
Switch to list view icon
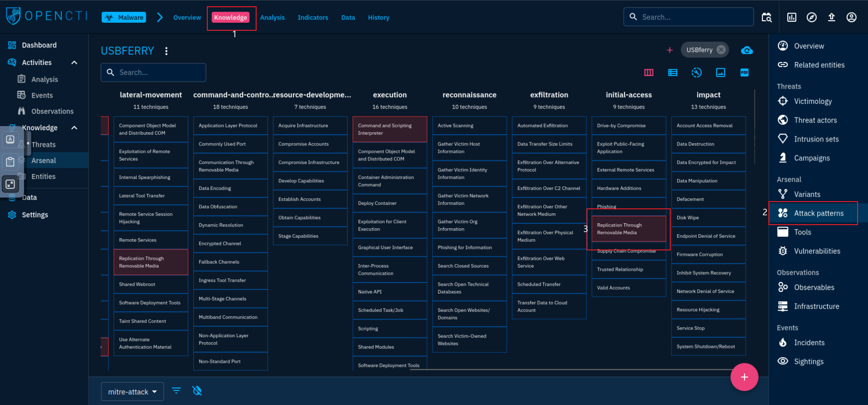pyautogui.click(x=673, y=72)
